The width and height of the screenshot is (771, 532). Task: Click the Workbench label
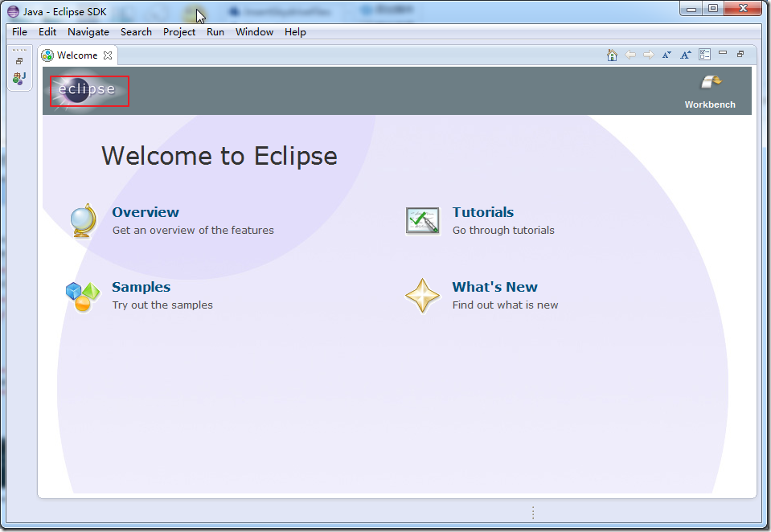click(x=710, y=104)
